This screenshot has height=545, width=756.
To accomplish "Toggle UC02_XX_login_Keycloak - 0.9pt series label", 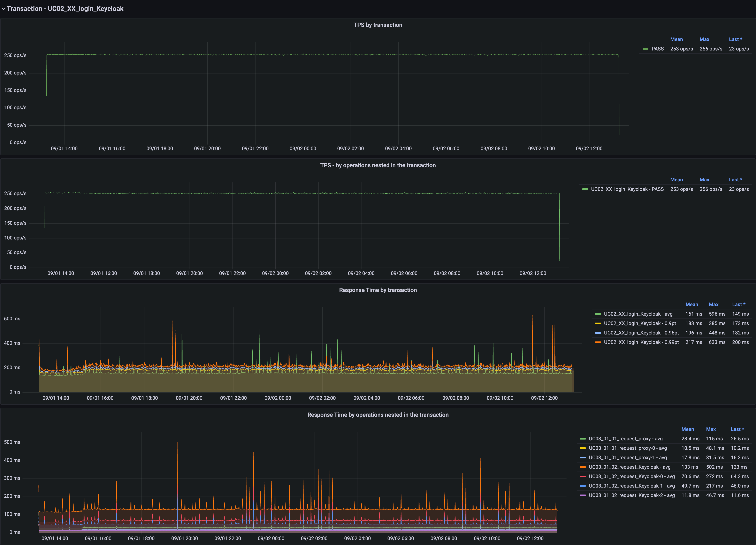I will click(640, 323).
